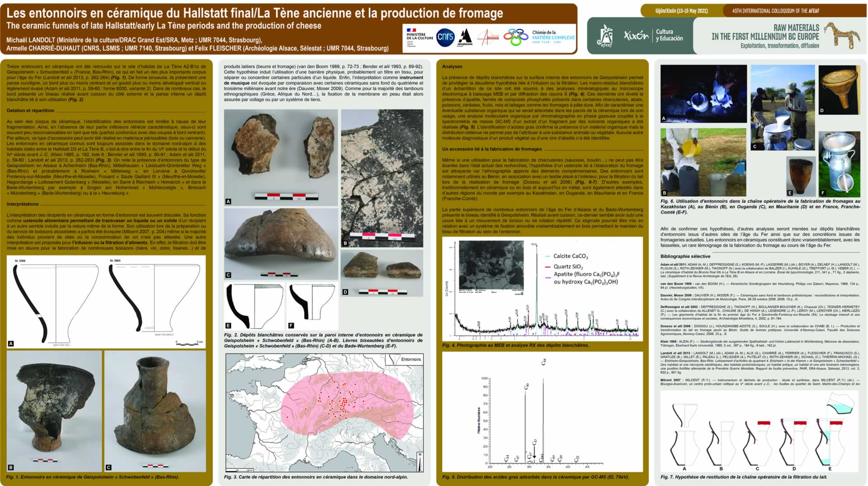Click the Entonnoirs legend box on the map
868x486 pixels.
click(x=404, y=359)
